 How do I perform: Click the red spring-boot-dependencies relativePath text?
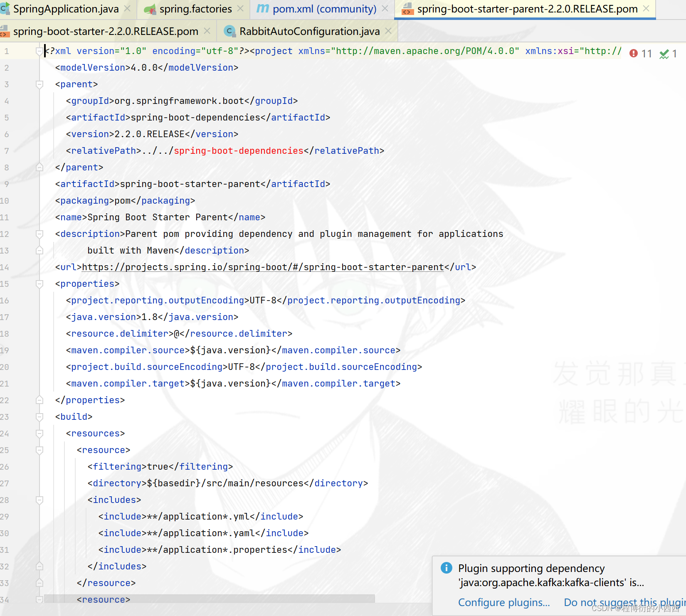(x=239, y=151)
